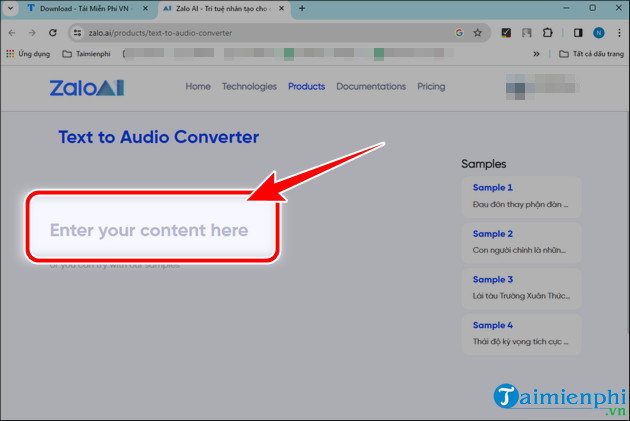Open the Technologies menu item
The height and width of the screenshot is (421, 630).
(x=249, y=86)
